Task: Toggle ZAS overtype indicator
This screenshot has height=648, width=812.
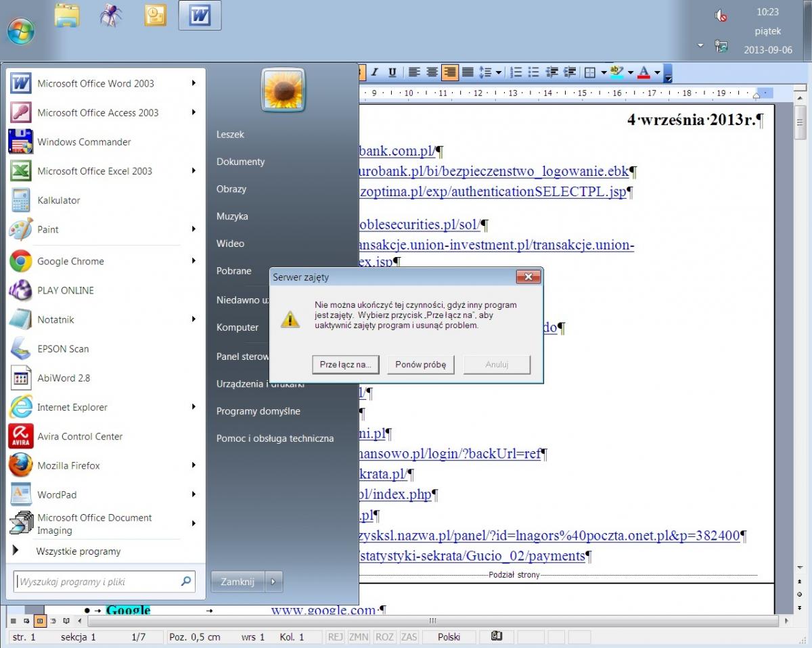Action: 409,637
